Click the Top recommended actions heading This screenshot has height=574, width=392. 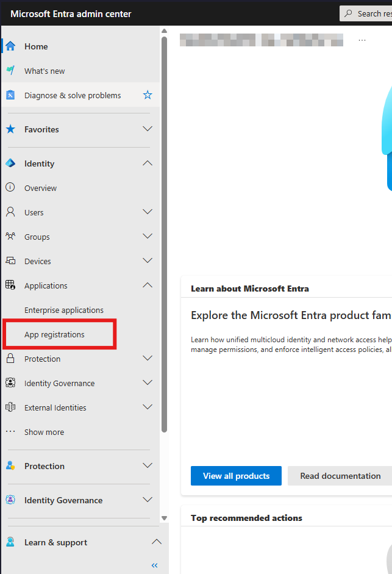[246, 518]
